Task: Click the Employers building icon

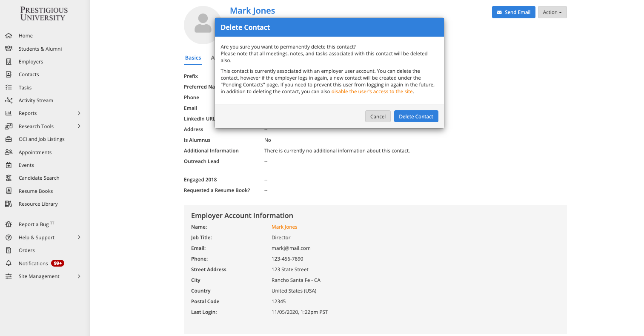Action: (x=9, y=62)
